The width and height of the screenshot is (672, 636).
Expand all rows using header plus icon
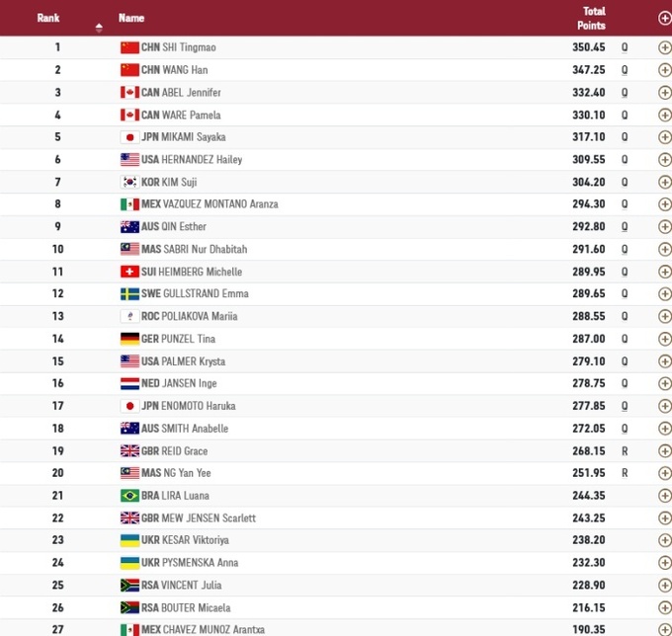664,18
